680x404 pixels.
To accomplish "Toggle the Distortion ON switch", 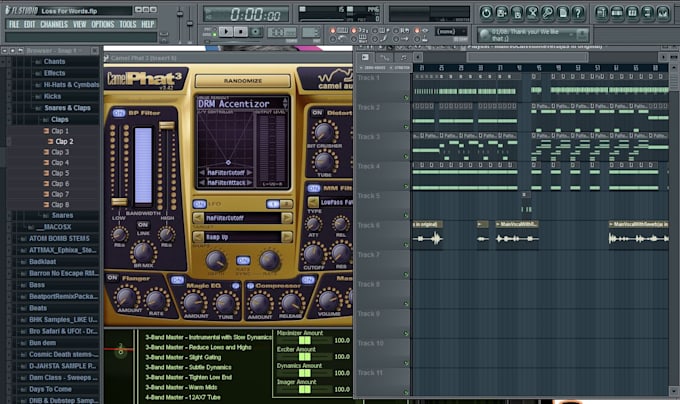I will [x=317, y=113].
